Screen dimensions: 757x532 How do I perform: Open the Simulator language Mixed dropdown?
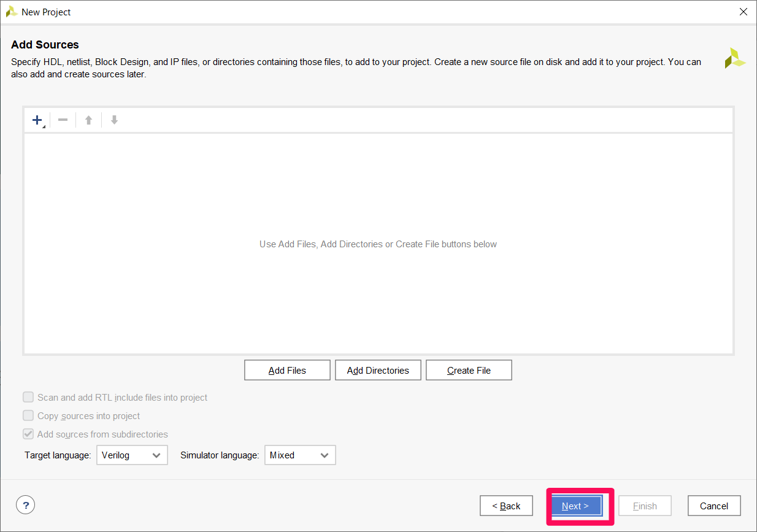pos(300,455)
